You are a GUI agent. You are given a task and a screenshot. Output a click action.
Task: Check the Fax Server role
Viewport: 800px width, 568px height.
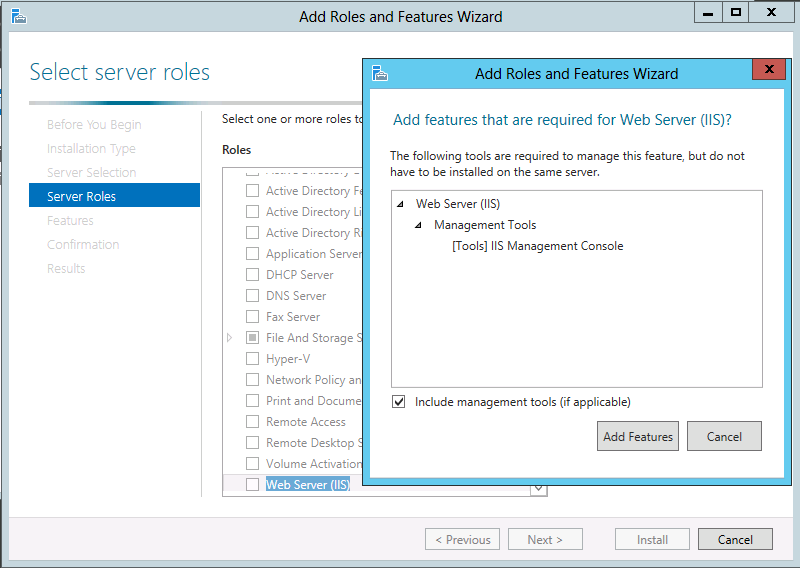click(x=253, y=316)
